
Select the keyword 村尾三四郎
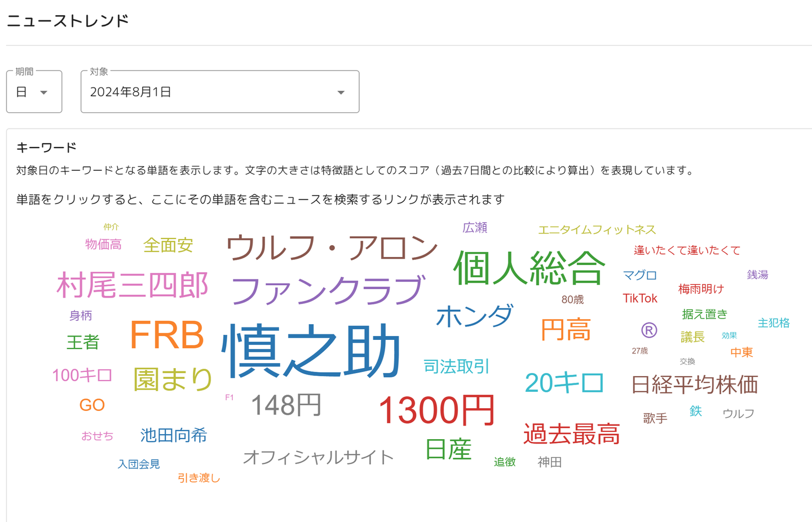(x=133, y=285)
